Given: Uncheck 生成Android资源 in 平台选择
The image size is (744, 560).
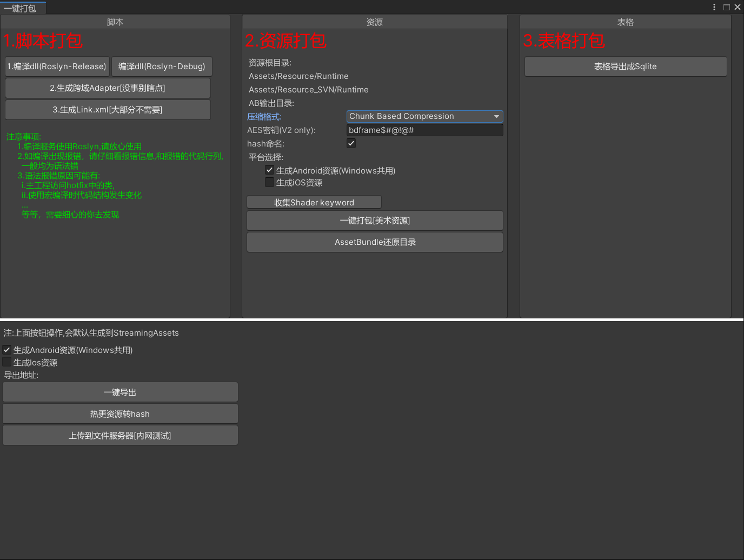Looking at the screenshot, I should tap(269, 170).
